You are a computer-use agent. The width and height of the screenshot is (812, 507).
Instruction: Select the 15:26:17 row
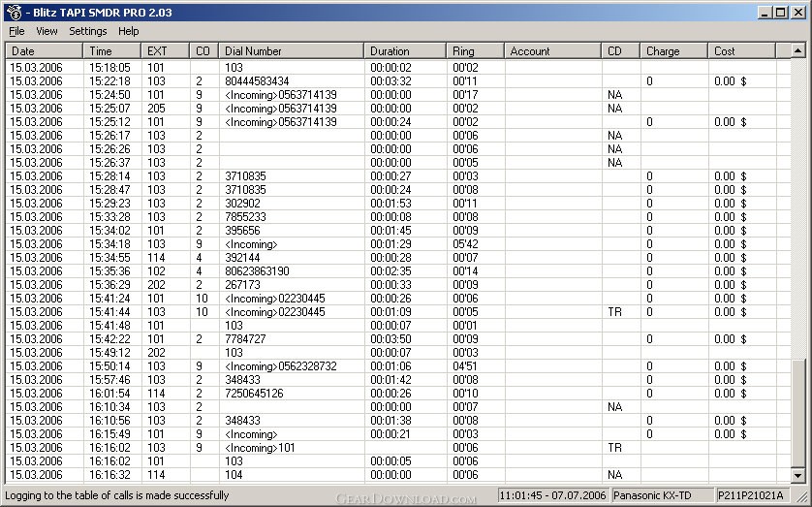[x=399, y=135]
